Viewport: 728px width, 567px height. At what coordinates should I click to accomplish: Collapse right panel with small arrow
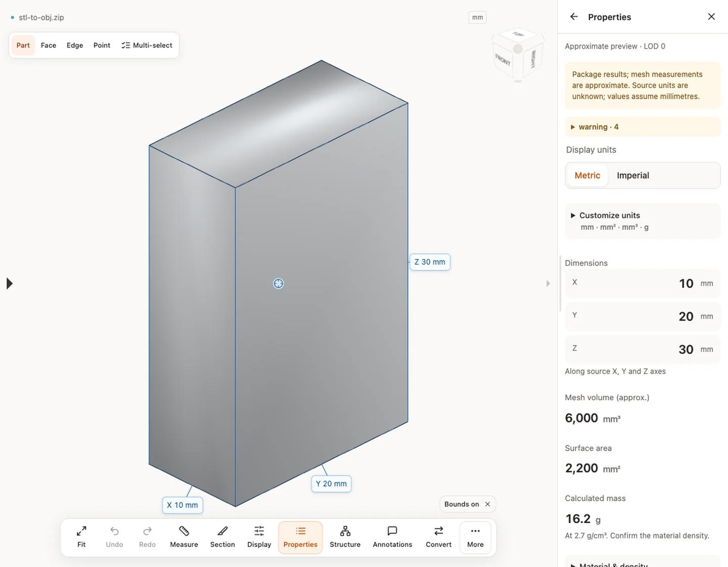548,284
